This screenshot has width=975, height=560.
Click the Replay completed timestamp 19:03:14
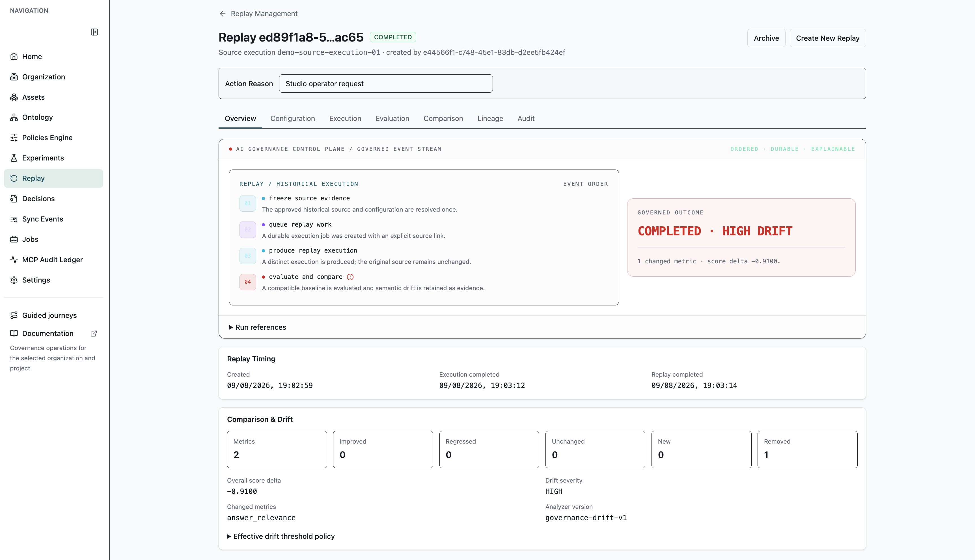pyautogui.click(x=694, y=385)
